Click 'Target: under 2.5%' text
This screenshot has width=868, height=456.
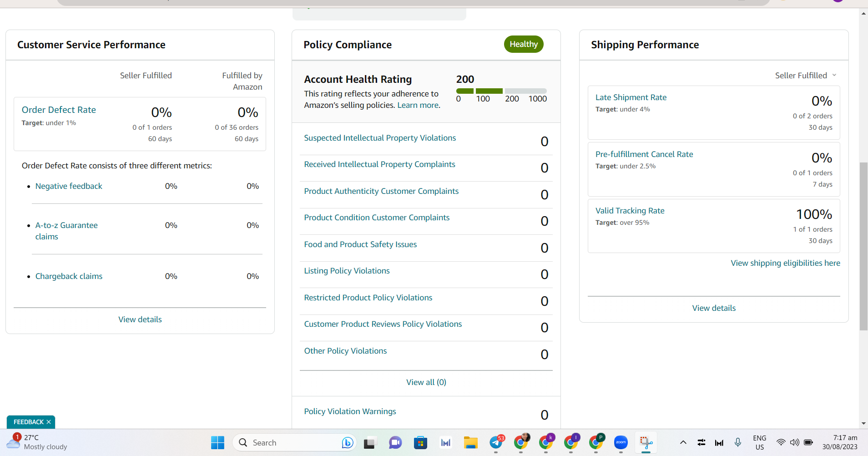click(x=626, y=166)
